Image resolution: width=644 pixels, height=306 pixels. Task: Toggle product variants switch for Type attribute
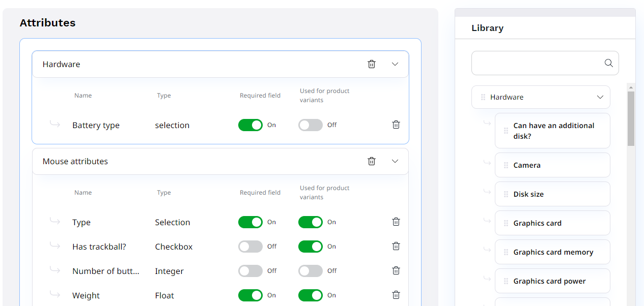(311, 222)
